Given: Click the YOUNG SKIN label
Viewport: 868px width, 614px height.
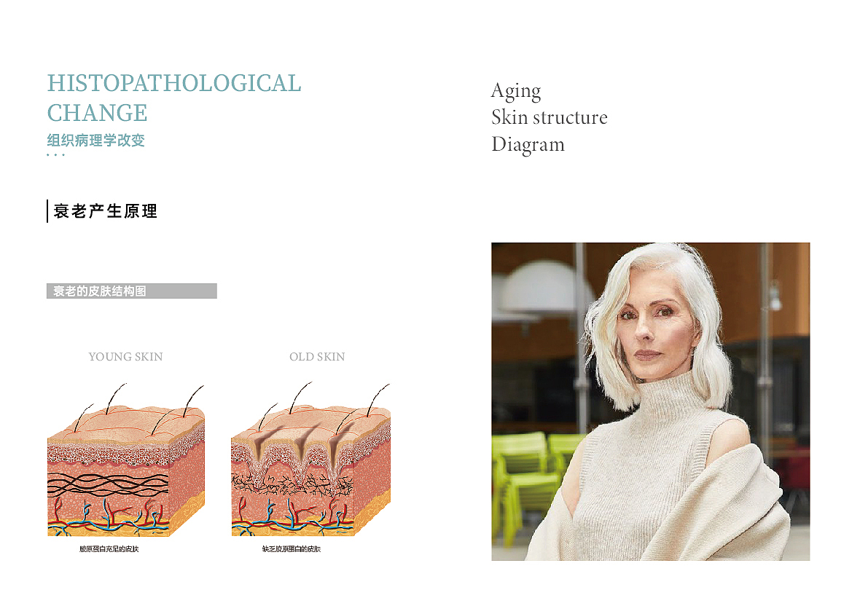Looking at the screenshot, I should pos(125,357).
